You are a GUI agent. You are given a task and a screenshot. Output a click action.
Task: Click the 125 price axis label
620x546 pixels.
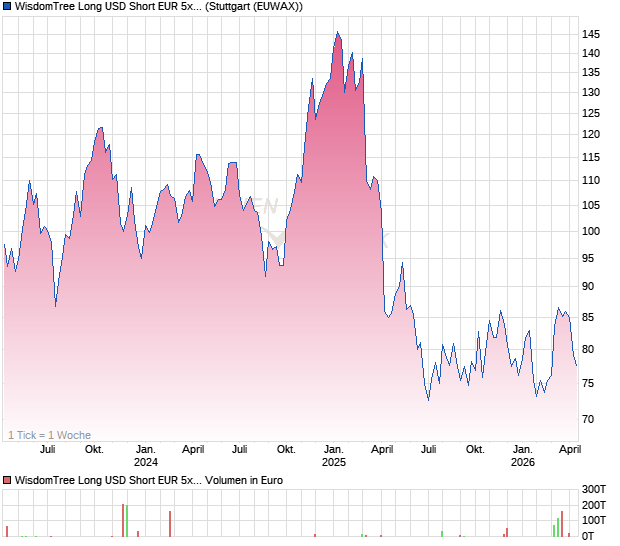(591, 113)
